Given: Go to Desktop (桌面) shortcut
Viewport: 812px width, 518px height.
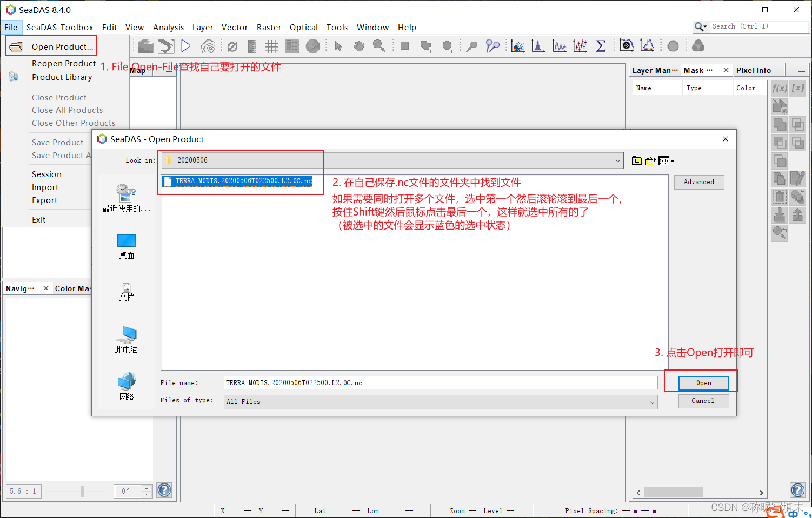Looking at the screenshot, I should coord(127,247).
